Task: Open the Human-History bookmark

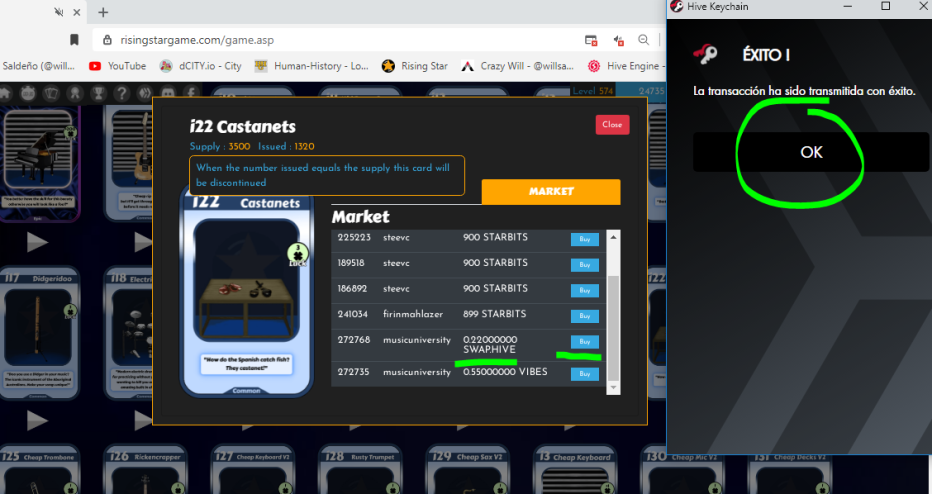Action: point(312,66)
